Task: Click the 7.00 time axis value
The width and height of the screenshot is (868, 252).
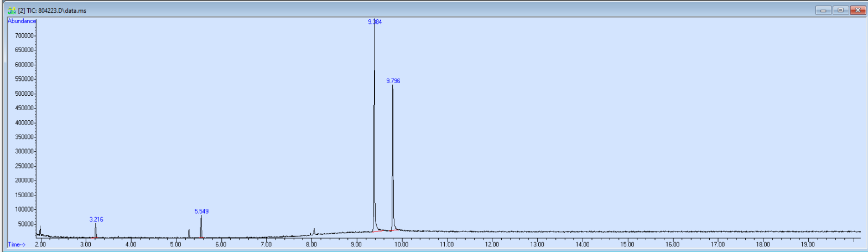Action: 267,244
